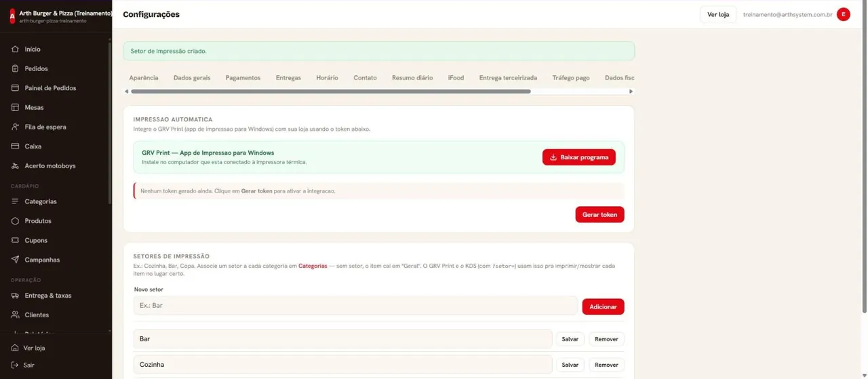This screenshot has width=868, height=379.
Task: Click the Fila de espera icon
Action: point(15,127)
